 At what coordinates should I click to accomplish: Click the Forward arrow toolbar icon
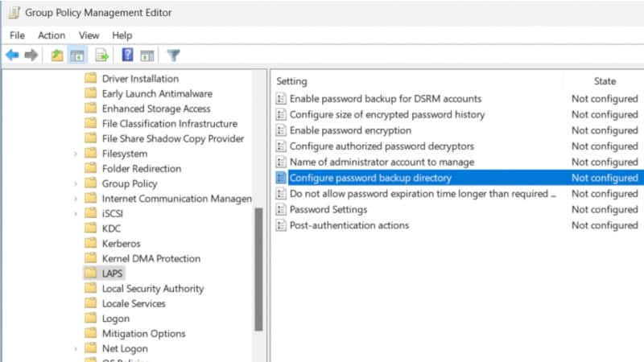31,55
